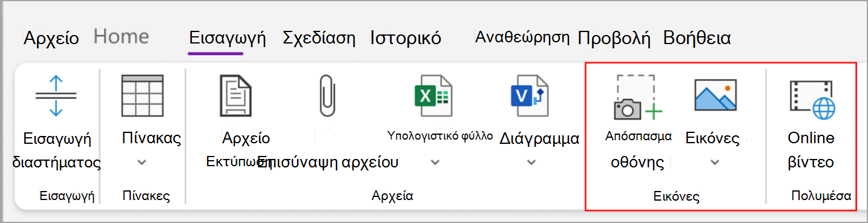Expand the Εικόνες button dropdown chevron
Image resolution: width=868 pixels, height=223 pixels.
point(714,162)
